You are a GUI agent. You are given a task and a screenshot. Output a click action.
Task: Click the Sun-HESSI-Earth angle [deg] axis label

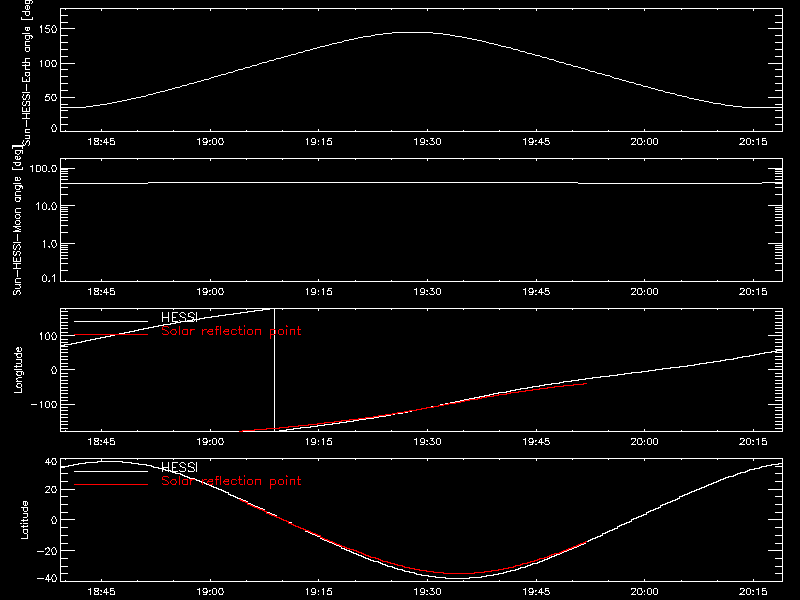click(x=27, y=72)
